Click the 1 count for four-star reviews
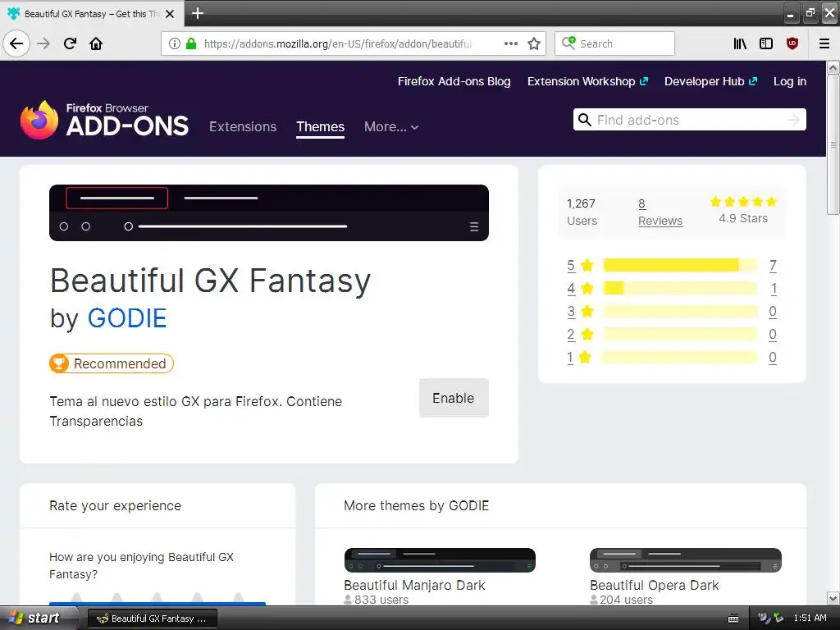 click(773, 288)
